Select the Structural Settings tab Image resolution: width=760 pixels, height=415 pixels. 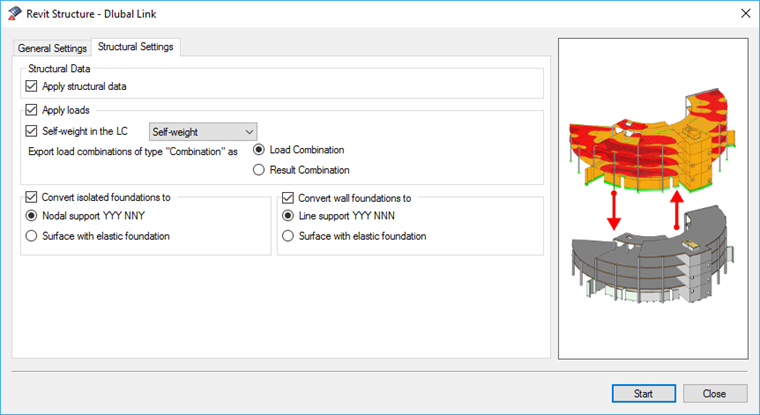pyautogui.click(x=135, y=47)
